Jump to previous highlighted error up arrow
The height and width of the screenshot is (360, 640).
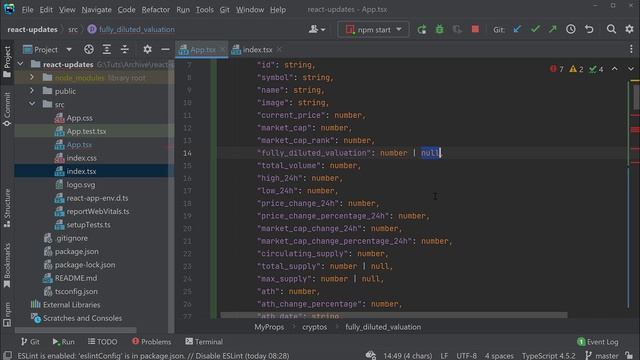(x=615, y=69)
